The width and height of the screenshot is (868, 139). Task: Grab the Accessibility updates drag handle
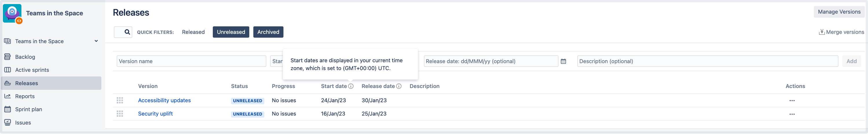pos(120,100)
